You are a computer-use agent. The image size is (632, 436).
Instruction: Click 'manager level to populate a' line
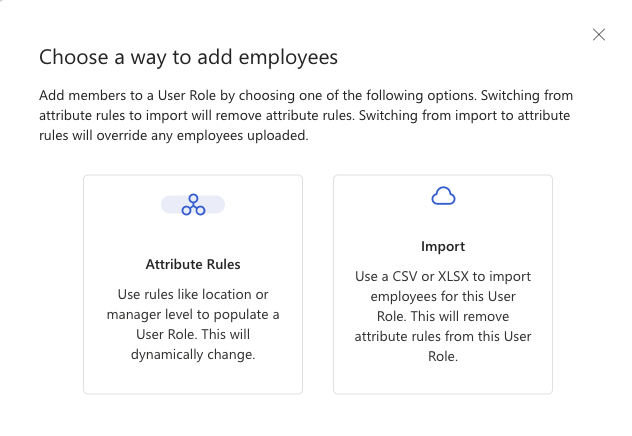pos(193,314)
